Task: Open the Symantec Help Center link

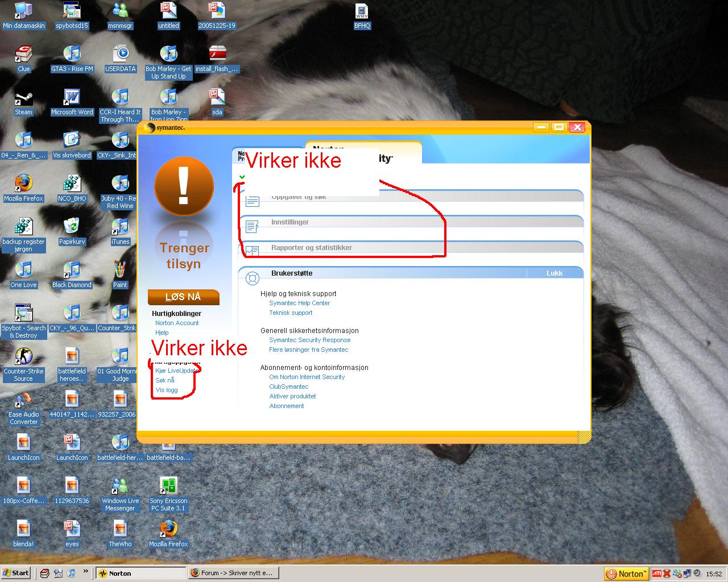Action: (299, 303)
